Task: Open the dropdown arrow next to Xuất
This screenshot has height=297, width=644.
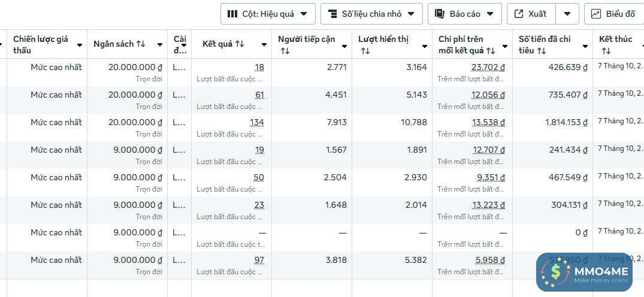Action: (567, 14)
